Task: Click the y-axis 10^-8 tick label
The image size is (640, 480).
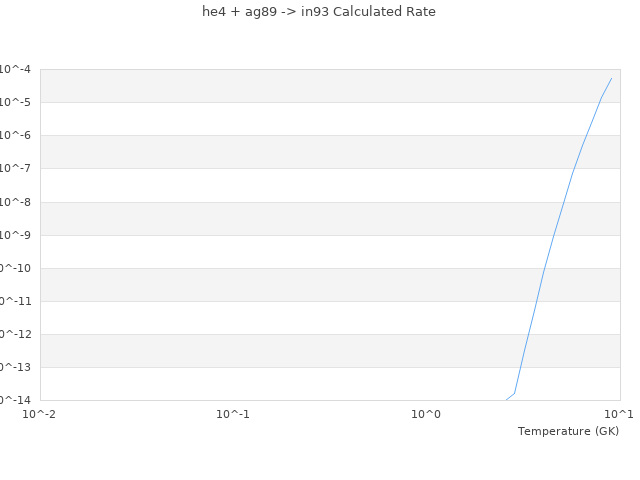Action: [15, 202]
